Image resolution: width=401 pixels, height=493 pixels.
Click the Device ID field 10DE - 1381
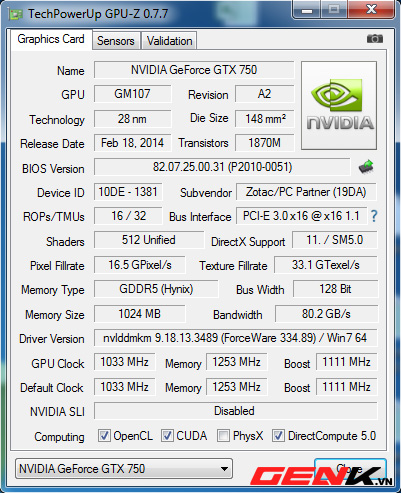(x=128, y=192)
